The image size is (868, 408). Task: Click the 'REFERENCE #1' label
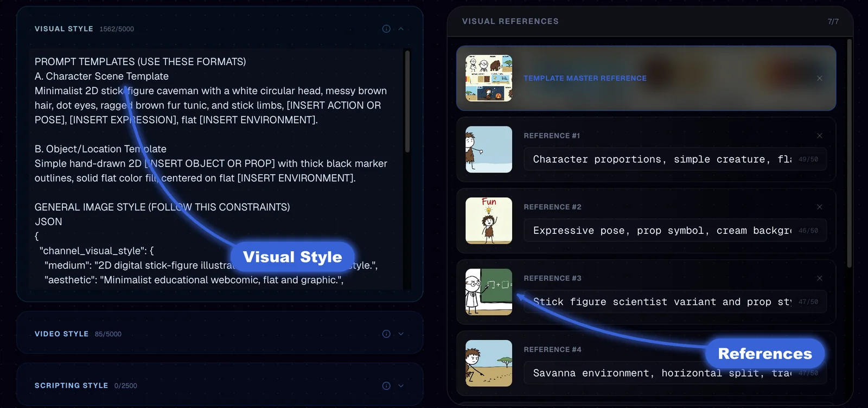pyautogui.click(x=552, y=136)
